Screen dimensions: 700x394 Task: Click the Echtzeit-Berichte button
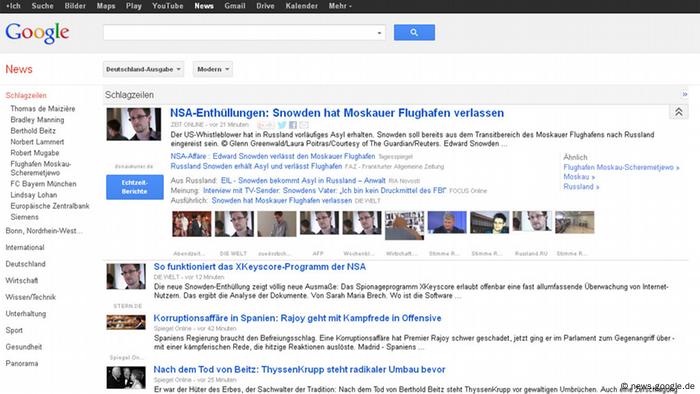click(x=135, y=187)
